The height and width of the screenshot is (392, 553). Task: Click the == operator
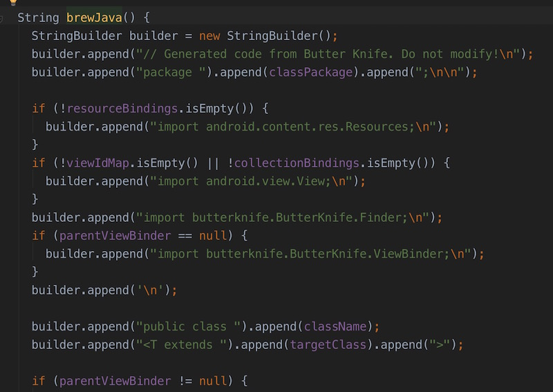[x=185, y=236]
